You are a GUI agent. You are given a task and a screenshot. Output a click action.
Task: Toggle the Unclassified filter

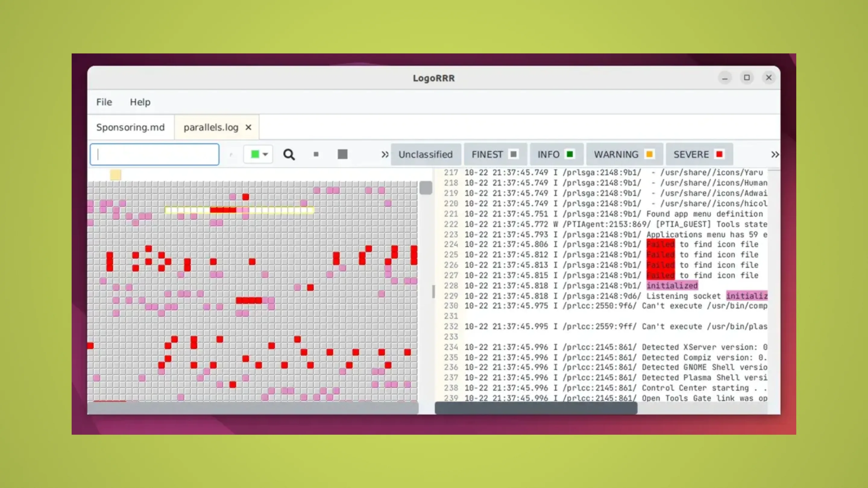coord(426,155)
